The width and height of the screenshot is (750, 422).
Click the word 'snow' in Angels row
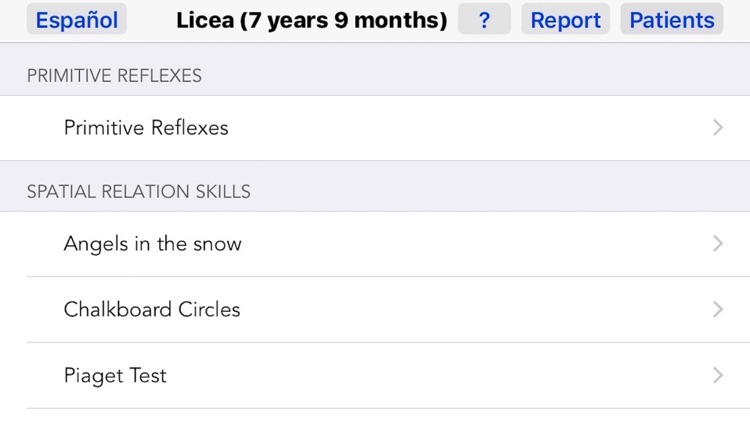(217, 245)
